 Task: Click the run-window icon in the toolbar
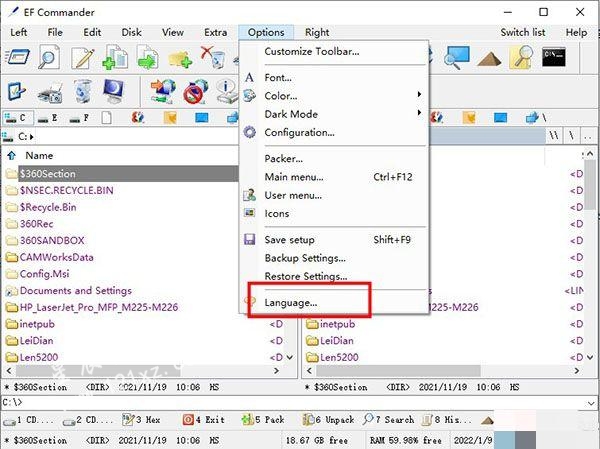18,57
